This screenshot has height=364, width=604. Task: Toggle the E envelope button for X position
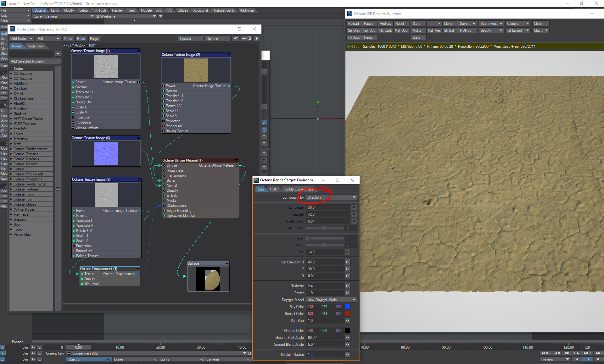point(39,347)
